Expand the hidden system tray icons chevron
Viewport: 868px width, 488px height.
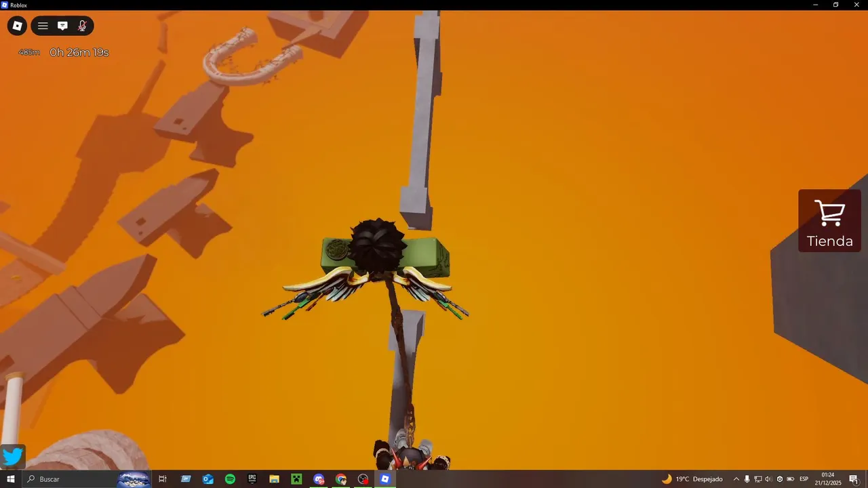tap(736, 479)
